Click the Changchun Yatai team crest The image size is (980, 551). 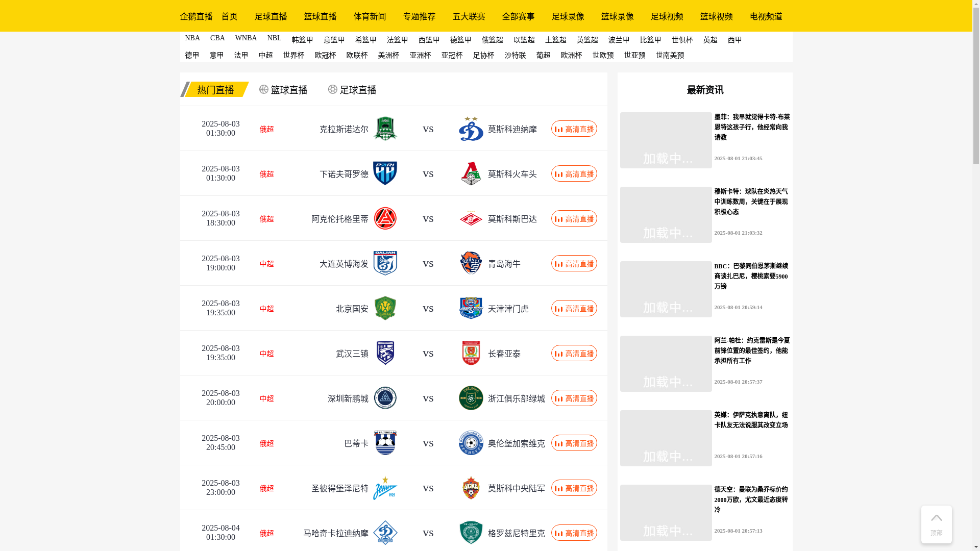pos(471,353)
